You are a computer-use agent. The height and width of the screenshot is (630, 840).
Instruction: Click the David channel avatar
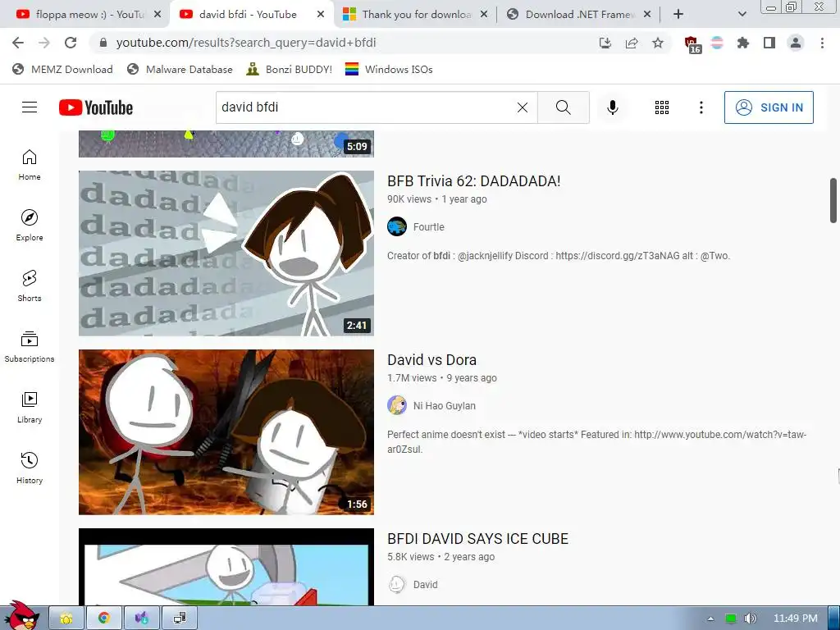(397, 584)
